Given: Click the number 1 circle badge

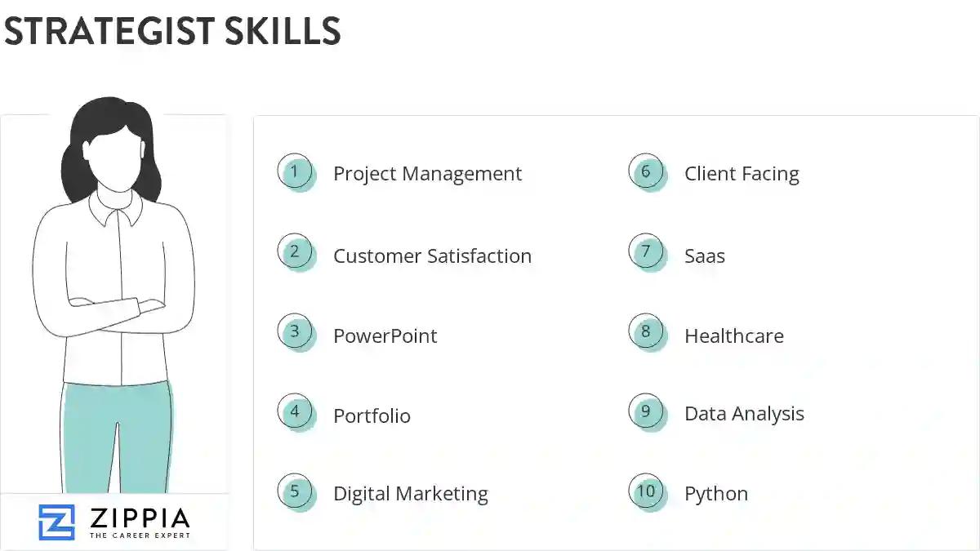Looking at the screenshot, I should click(295, 172).
